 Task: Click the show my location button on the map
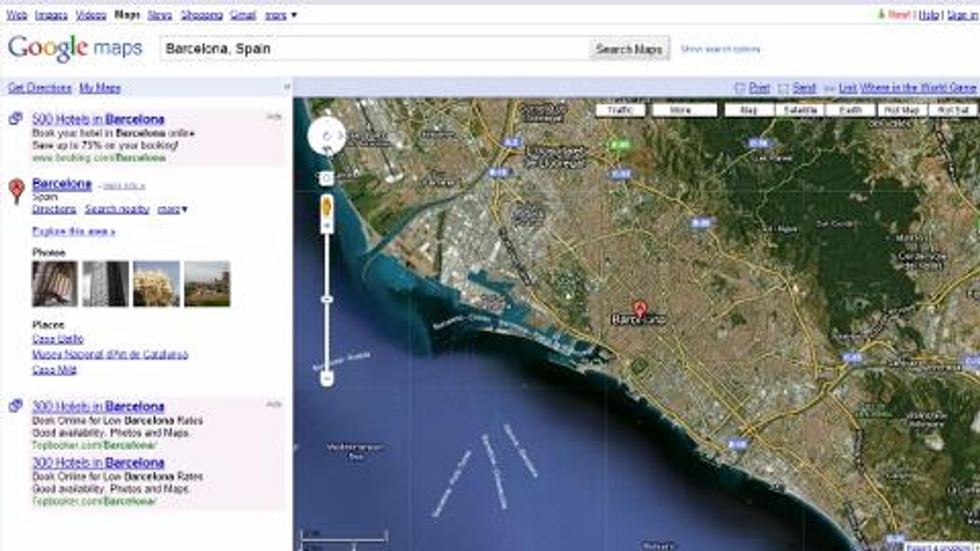coord(327,178)
